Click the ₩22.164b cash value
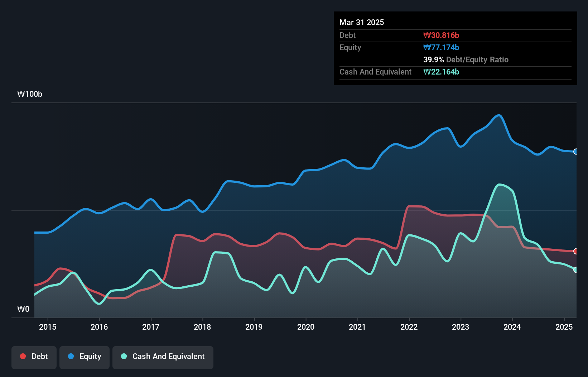The height and width of the screenshot is (377, 588). pos(441,72)
